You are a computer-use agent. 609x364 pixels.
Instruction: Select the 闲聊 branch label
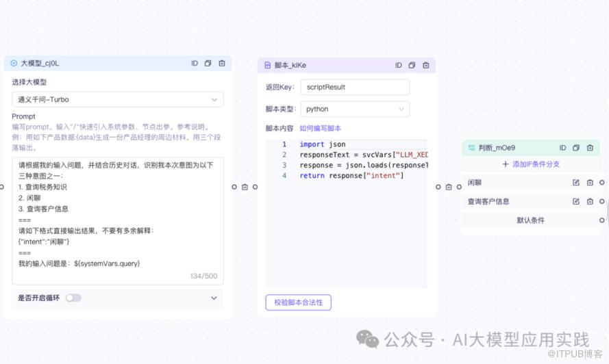pos(474,183)
